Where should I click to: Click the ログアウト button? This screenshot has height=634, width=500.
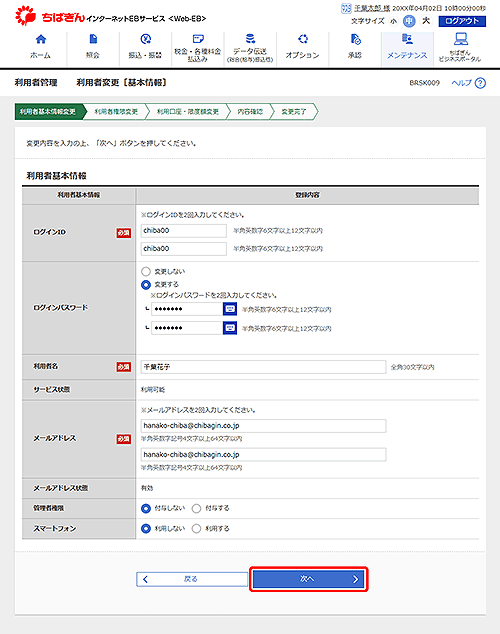(462, 21)
